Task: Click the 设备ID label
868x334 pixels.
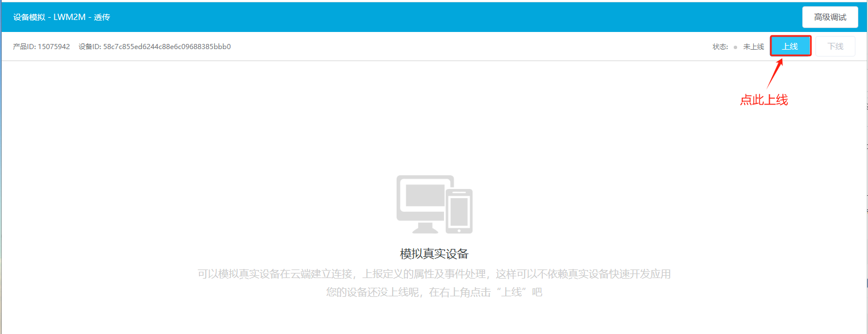Action: point(90,46)
